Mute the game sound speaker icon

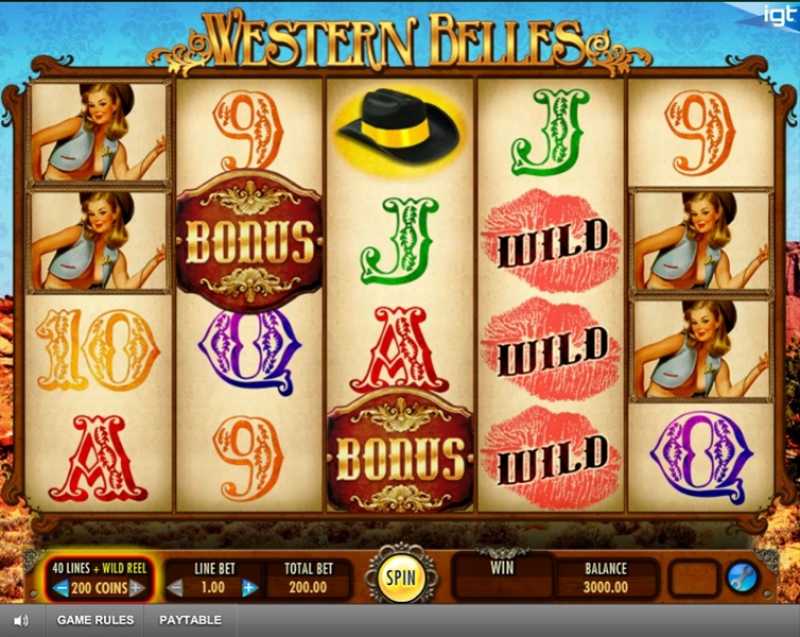point(21,620)
